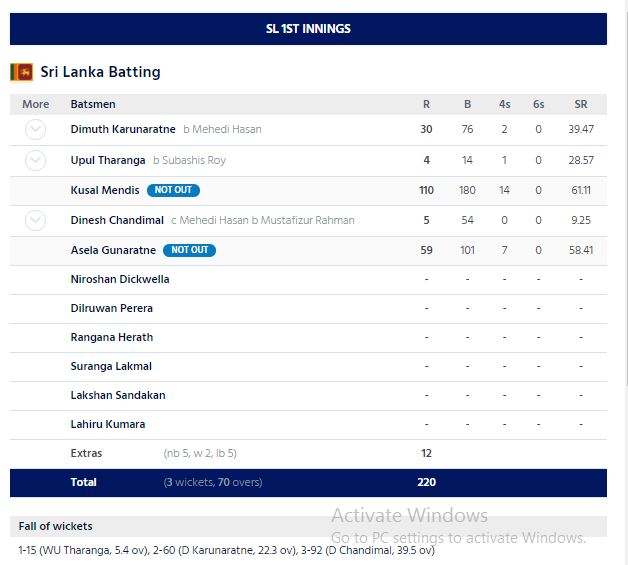
Task: Expand Dinesh Chandimal dismissal details
Action: click(x=35, y=220)
